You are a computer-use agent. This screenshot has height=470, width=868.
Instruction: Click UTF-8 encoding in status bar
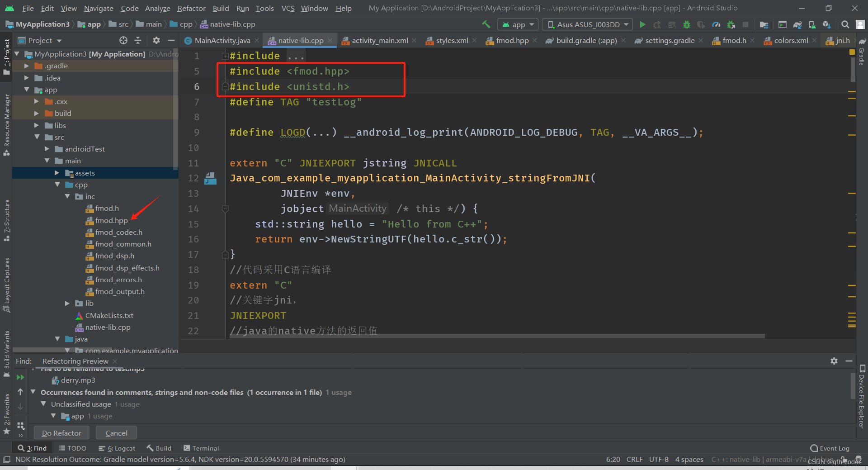(x=659, y=460)
